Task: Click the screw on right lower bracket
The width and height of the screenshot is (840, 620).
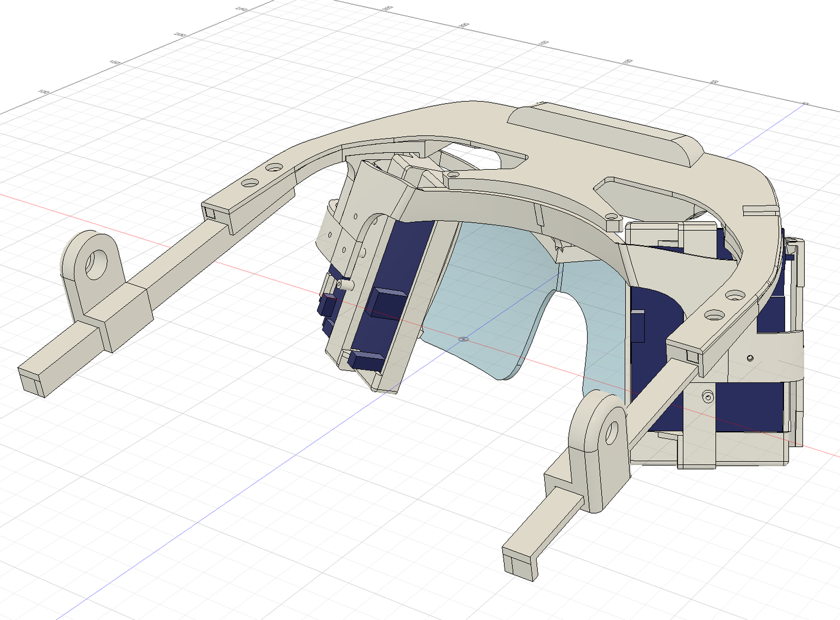Action: [x=709, y=398]
